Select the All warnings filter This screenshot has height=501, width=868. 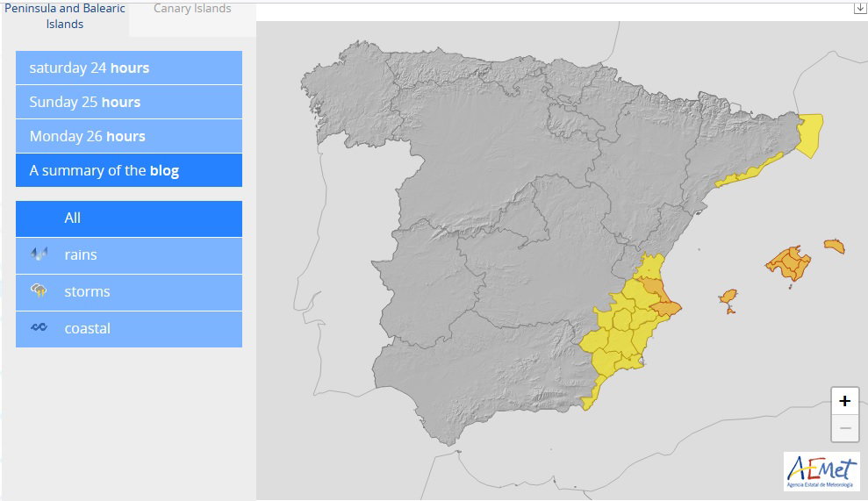[128, 218]
